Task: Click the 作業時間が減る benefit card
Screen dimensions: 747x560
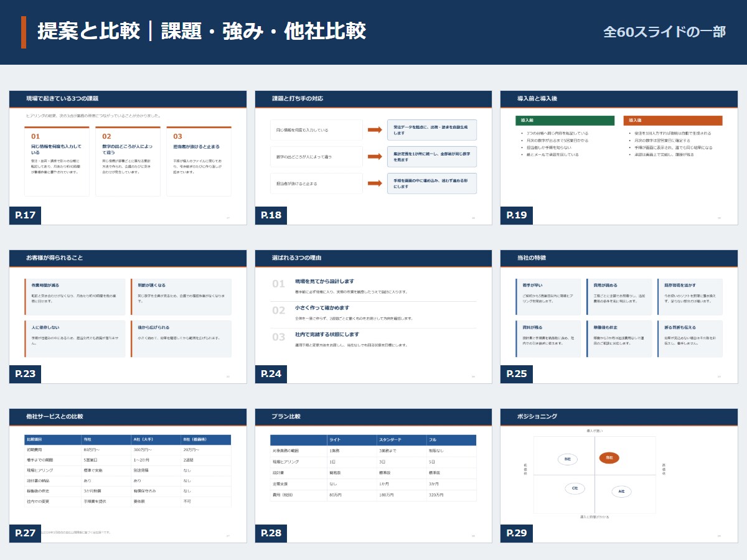Action: click(x=74, y=297)
